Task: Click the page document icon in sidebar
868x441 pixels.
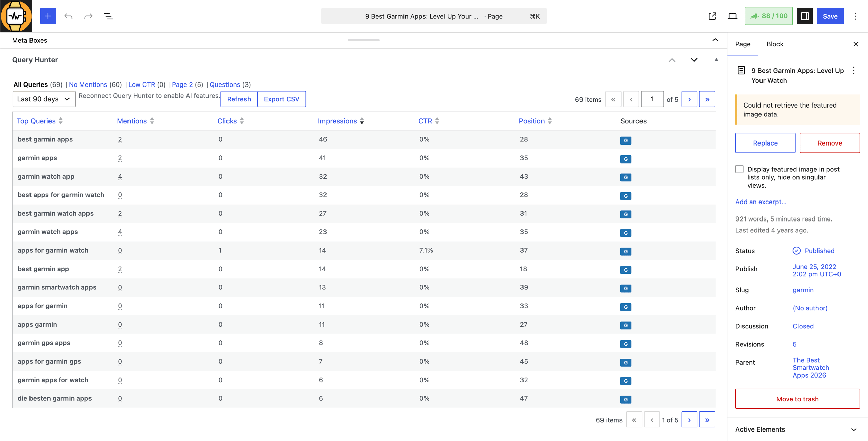Action: 741,71
